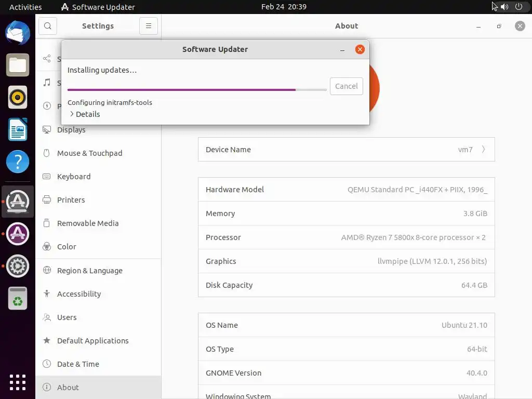Click the Settings gear in dock
Screen dimensions: 532x399
coord(18,266)
